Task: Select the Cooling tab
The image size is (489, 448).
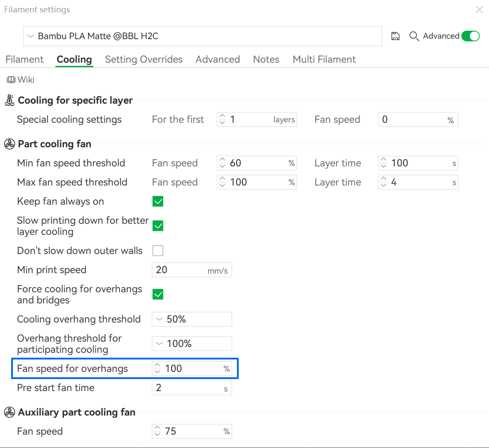Action: coord(74,59)
